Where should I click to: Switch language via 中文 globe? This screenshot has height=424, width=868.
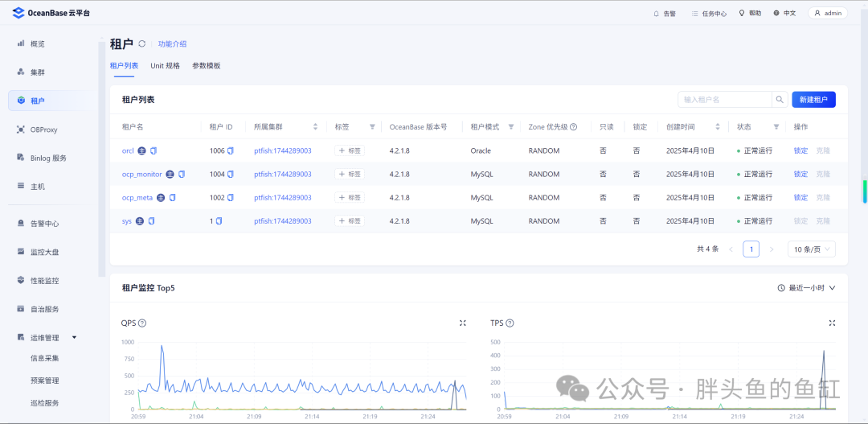[x=784, y=14]
